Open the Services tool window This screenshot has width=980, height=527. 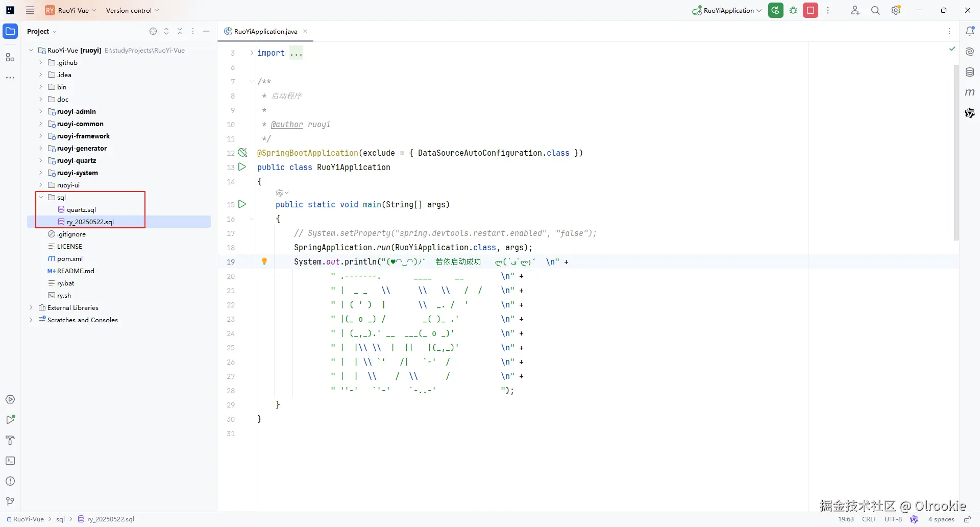pyautogui.click(x=10, y=399)
